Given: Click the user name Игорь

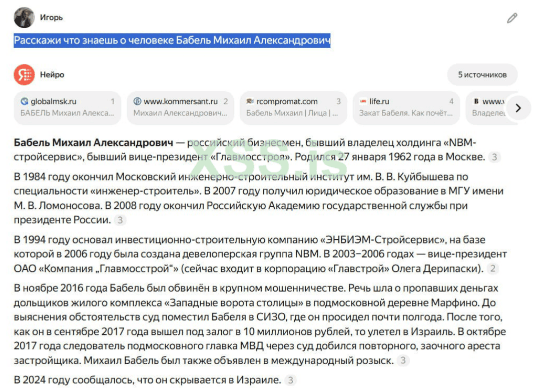Looking at the screenshot, I should [x=52, y=17].
